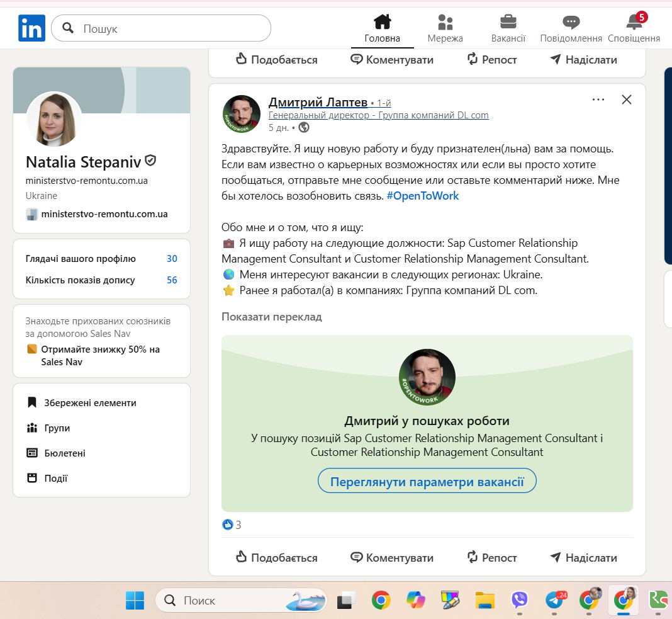
Task: Click Переглянути параметри вакансії button
Action: coord(427,480)
